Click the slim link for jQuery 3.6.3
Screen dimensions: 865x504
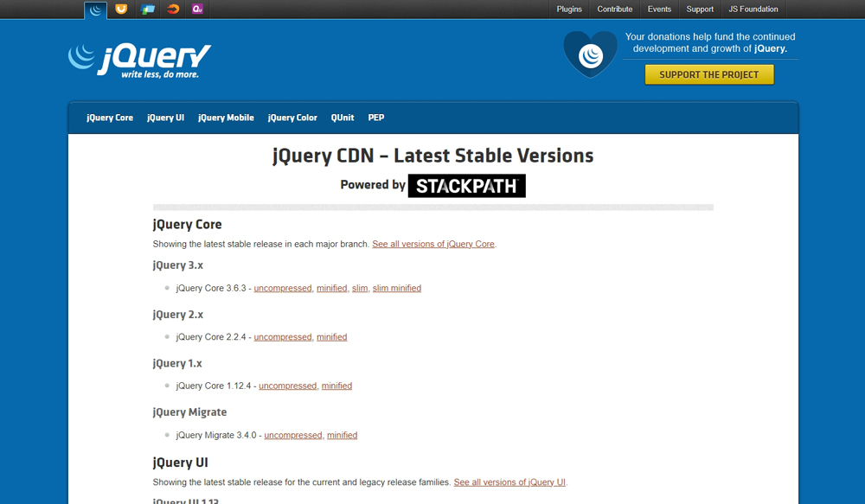[360, 288]
